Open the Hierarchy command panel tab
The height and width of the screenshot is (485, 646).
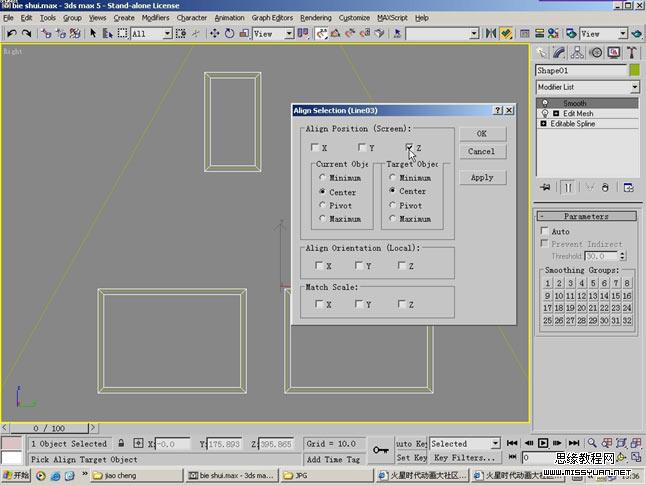pyautogui.click(x=577, y=52)
